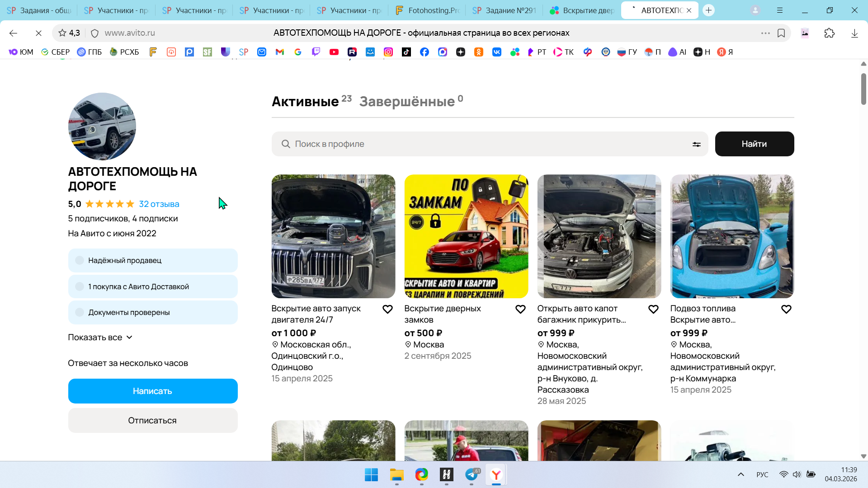Click the browser bookmark page icon
The image size is (868, 488).
pos(781,33)
